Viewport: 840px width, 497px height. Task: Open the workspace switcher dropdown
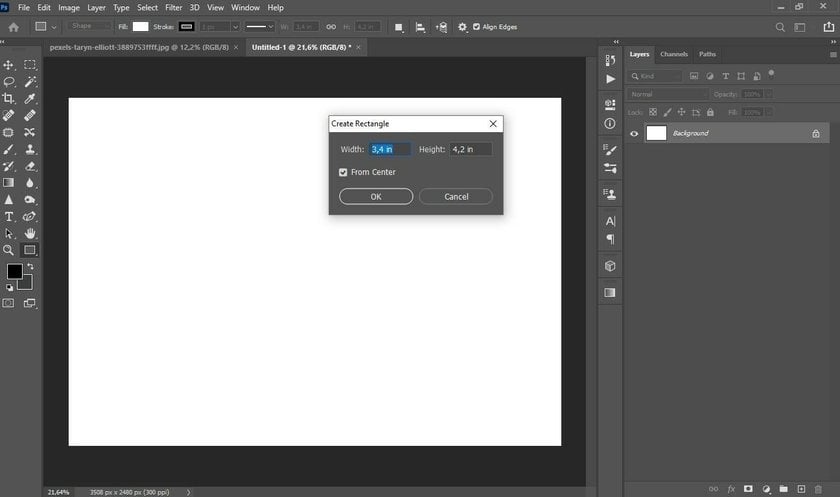point(800,27)
